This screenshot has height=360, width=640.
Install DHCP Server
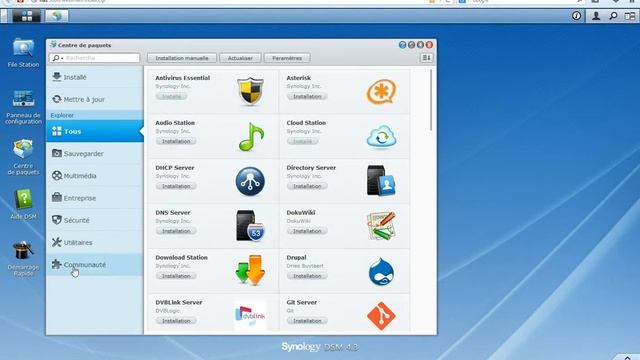pos(176,186)
